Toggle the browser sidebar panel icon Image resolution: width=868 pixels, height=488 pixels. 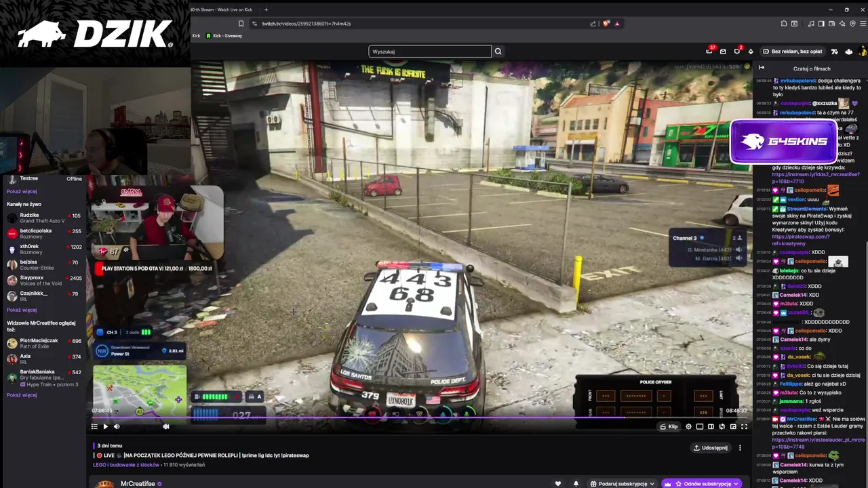coord(821,23)
